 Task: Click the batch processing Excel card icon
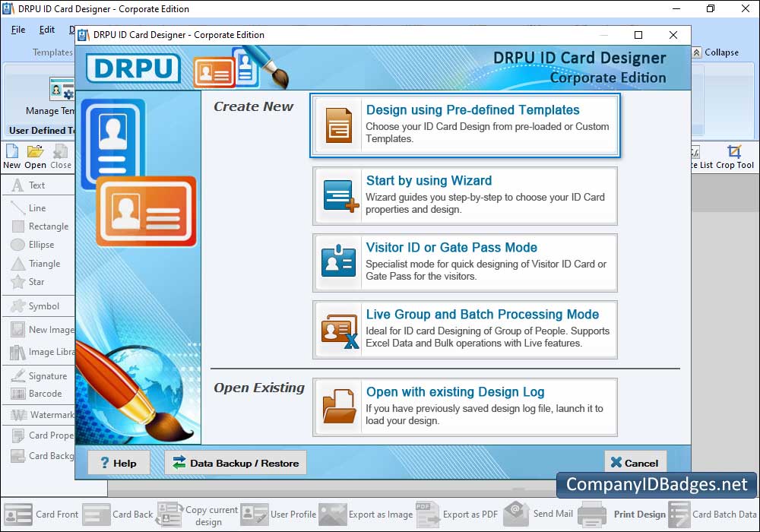click(x=340, y=331)
